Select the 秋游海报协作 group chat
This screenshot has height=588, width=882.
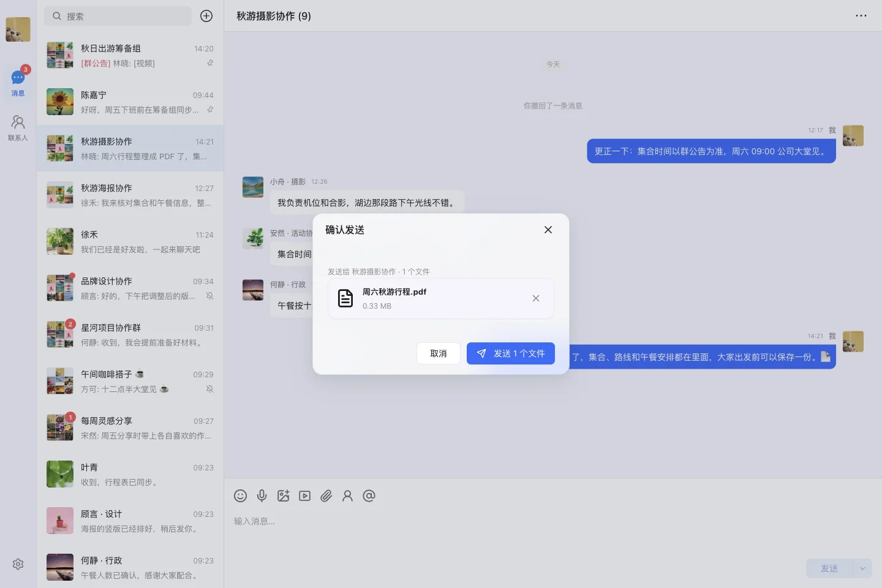130,195
